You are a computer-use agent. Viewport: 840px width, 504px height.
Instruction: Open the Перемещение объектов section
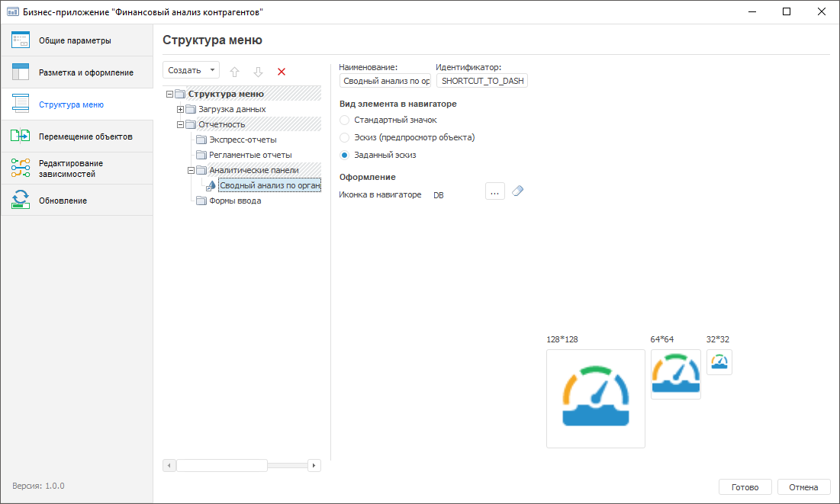click(76, 136)
